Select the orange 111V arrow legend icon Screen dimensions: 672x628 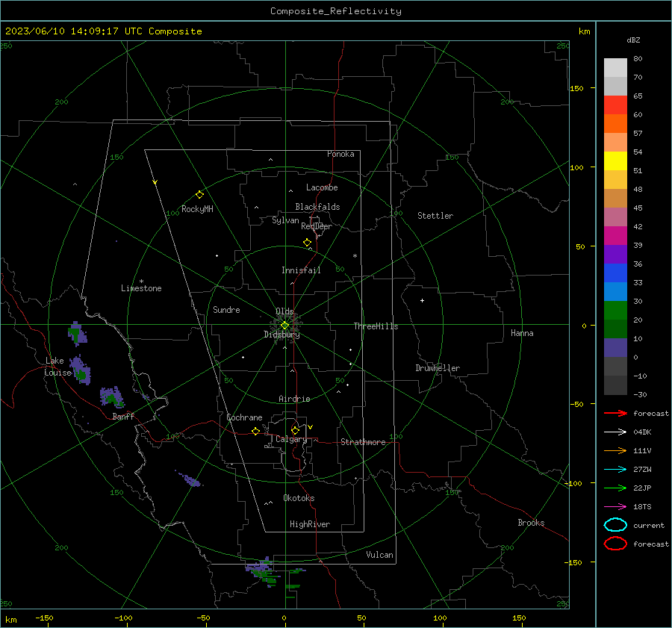click(x=615, y=450)
